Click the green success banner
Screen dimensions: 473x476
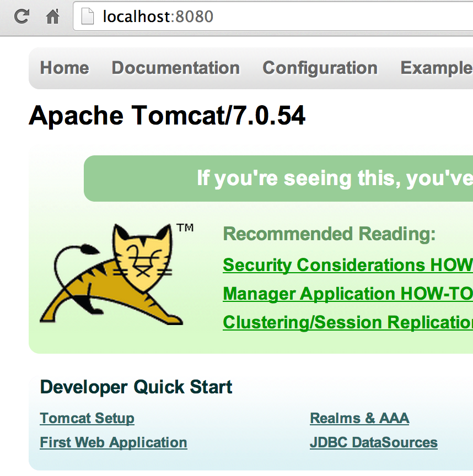[331, 178]
